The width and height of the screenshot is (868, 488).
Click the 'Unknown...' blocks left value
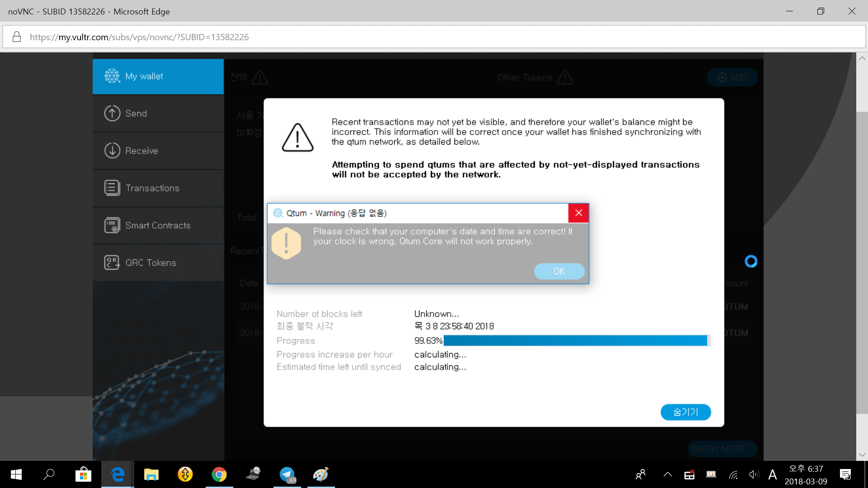(x=436, y=314)
